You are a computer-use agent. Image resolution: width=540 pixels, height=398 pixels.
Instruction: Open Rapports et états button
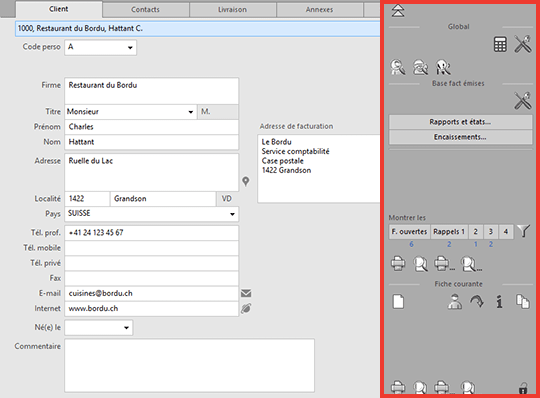click(460, 122)
